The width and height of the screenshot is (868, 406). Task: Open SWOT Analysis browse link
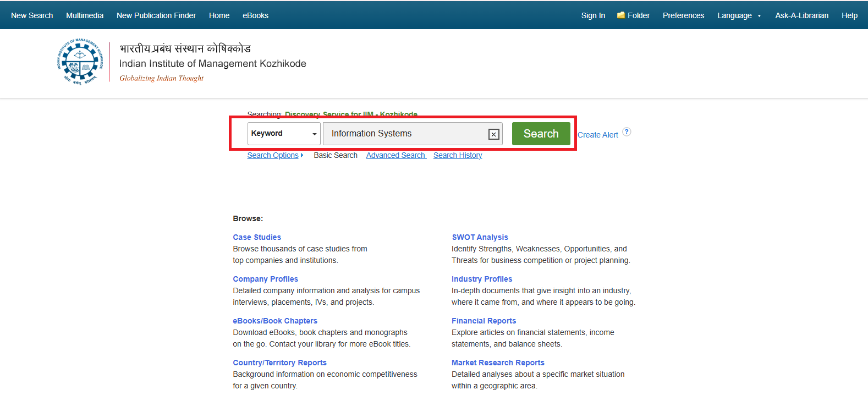(480, 237)
